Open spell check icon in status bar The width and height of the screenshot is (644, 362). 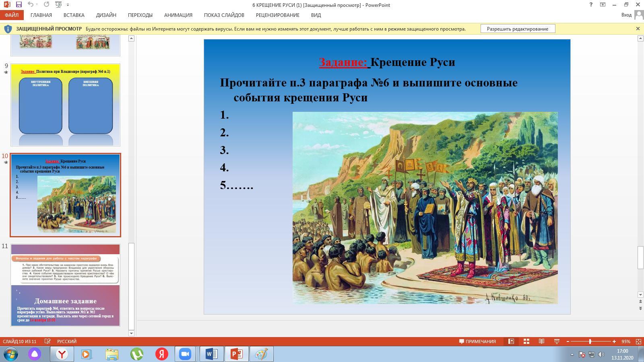tap(47, 341)
